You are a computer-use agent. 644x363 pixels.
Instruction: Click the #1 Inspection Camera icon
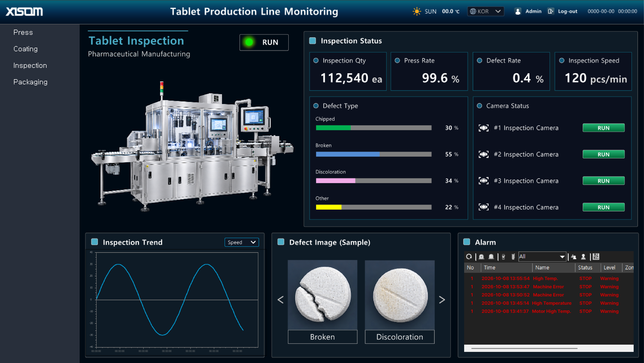(x=484, y=128)
